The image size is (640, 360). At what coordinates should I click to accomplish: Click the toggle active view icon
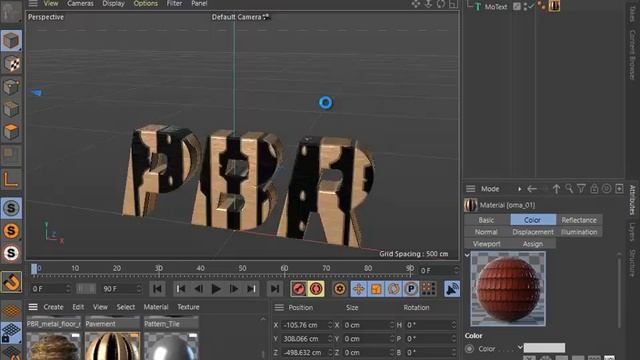point(453,4)
